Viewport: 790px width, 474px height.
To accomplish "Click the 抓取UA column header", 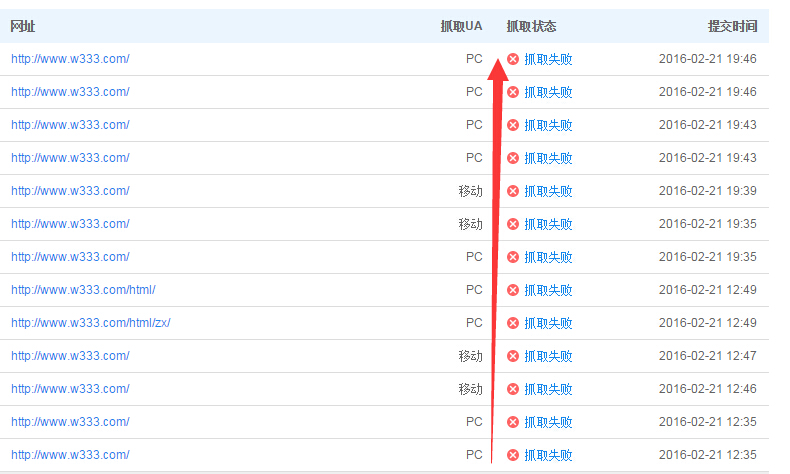I will tap(461, 26).
